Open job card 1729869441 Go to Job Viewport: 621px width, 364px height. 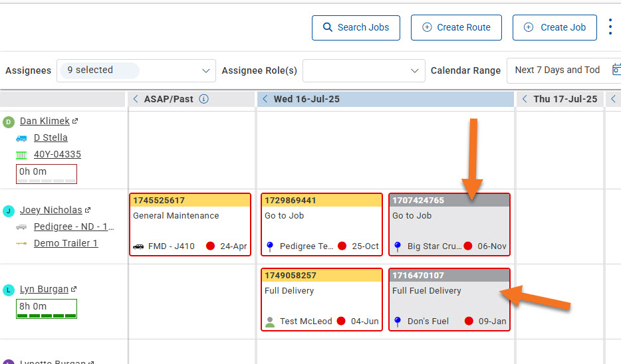pyautogui.click(x=322, y=225)
